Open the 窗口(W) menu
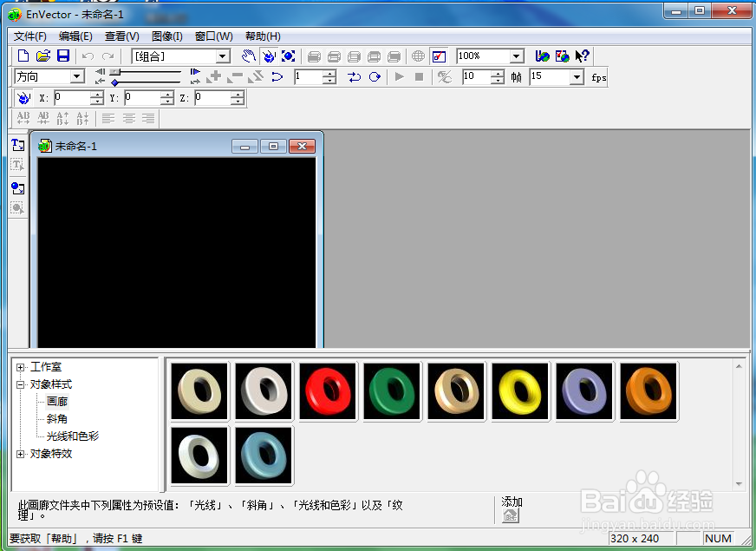 [213, 36]
